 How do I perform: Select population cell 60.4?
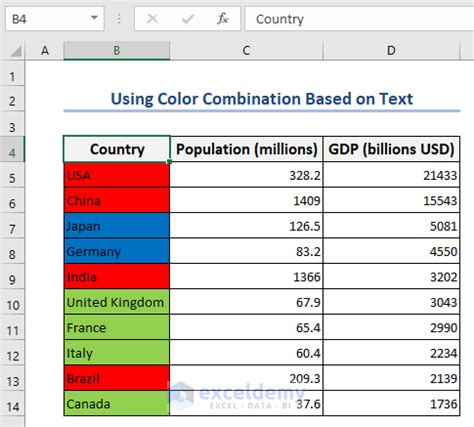pyautogui.click(x=246, y=352)
